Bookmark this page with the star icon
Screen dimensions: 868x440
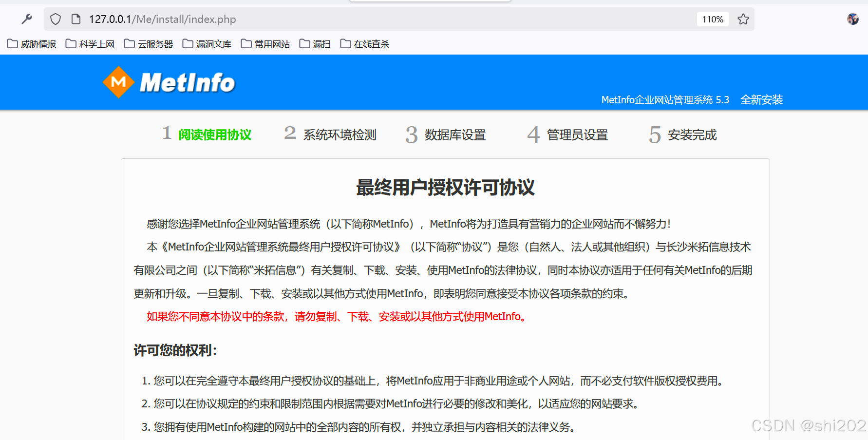pos(743,19)
